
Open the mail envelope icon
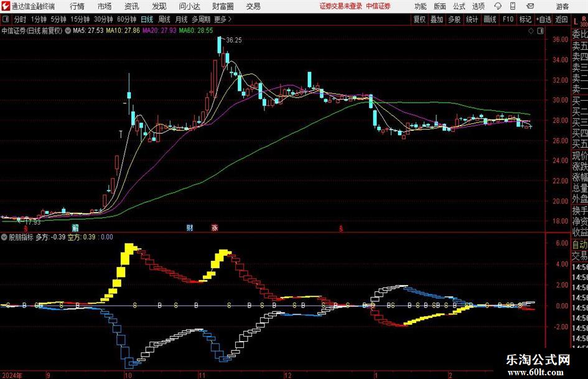[x=530, y=6]
